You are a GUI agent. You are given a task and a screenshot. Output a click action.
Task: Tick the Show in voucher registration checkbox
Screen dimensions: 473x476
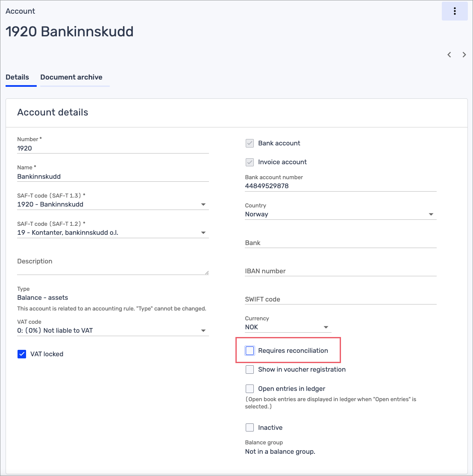[250, 370]
